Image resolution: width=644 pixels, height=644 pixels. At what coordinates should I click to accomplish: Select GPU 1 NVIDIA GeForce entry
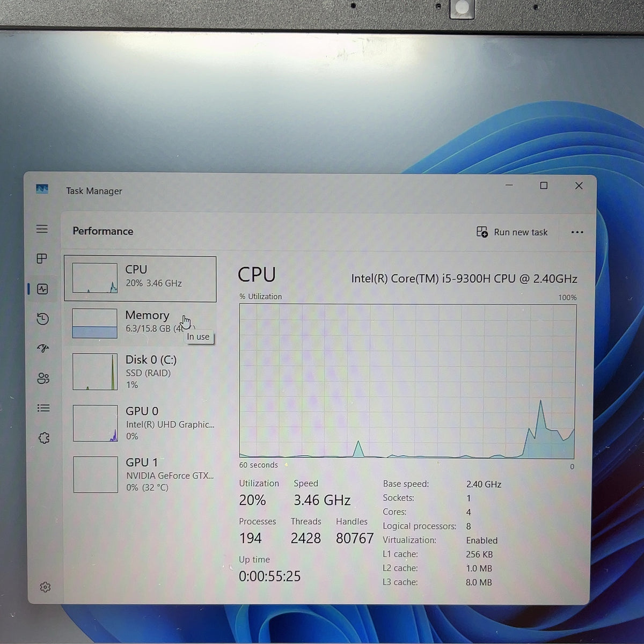point(140,475)
